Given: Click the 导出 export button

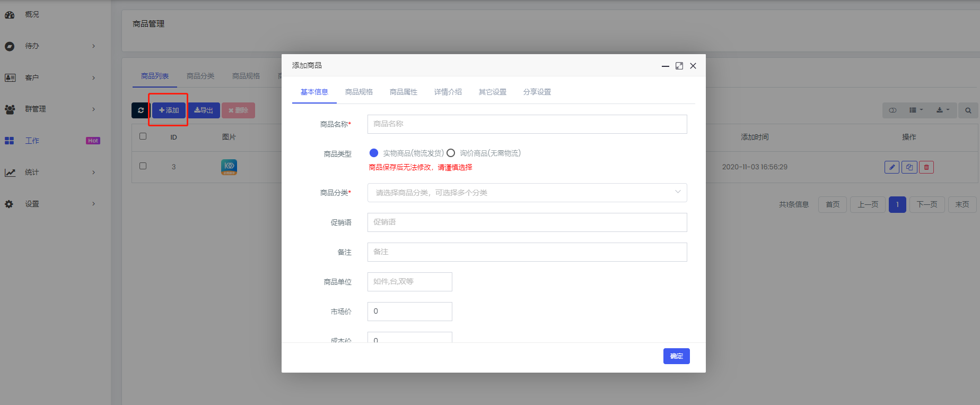Looking at the screenshot, I should 204,110.
